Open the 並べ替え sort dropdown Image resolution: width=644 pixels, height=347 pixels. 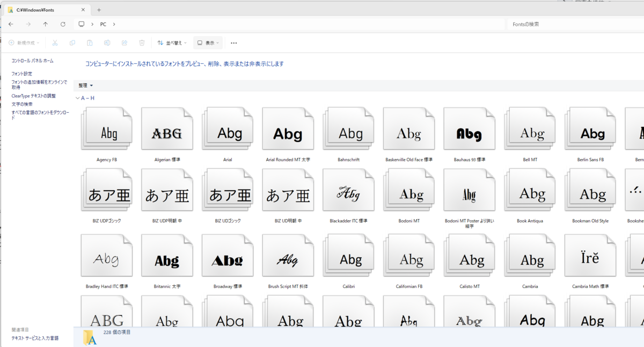172,43
